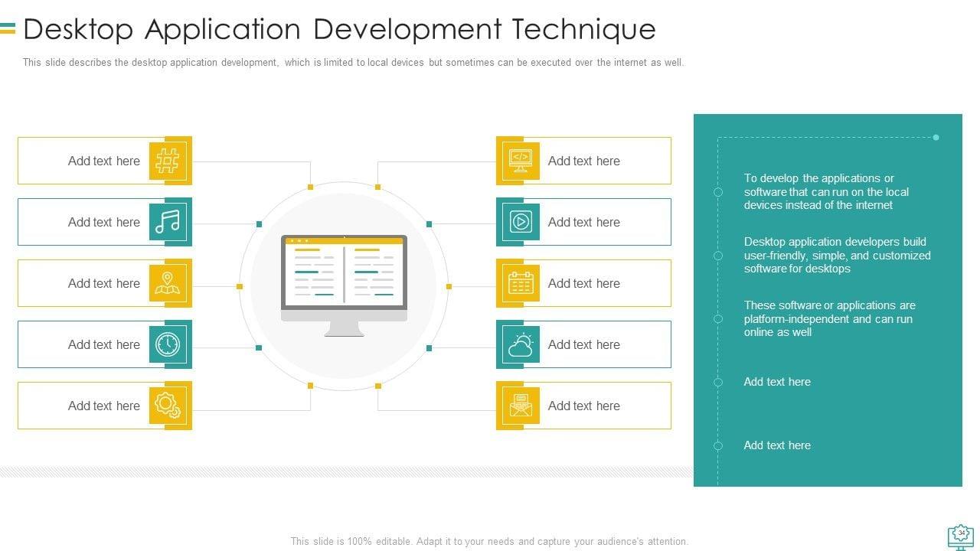Click the slide title heading text

339,29
